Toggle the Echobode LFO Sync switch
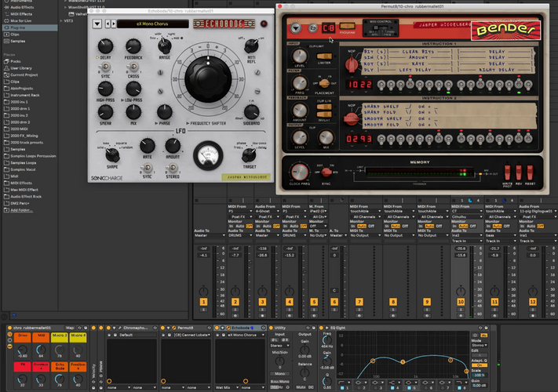Screen dimensions: 558x392 pyautogui.click(x=147, y=168)
